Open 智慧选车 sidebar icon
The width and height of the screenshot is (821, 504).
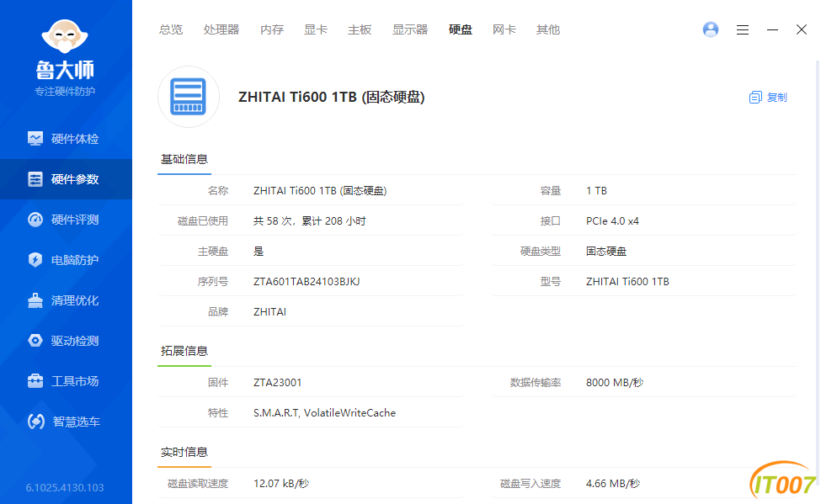coord(35,422)
